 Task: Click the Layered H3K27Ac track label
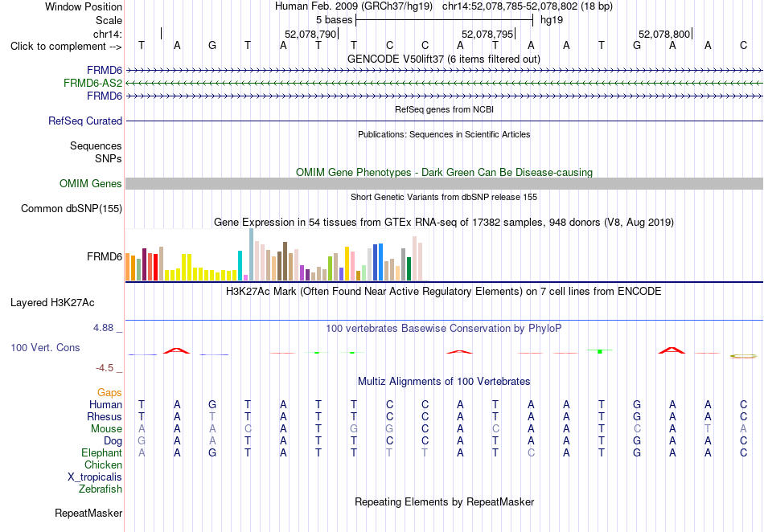click(x=52, y=303)
